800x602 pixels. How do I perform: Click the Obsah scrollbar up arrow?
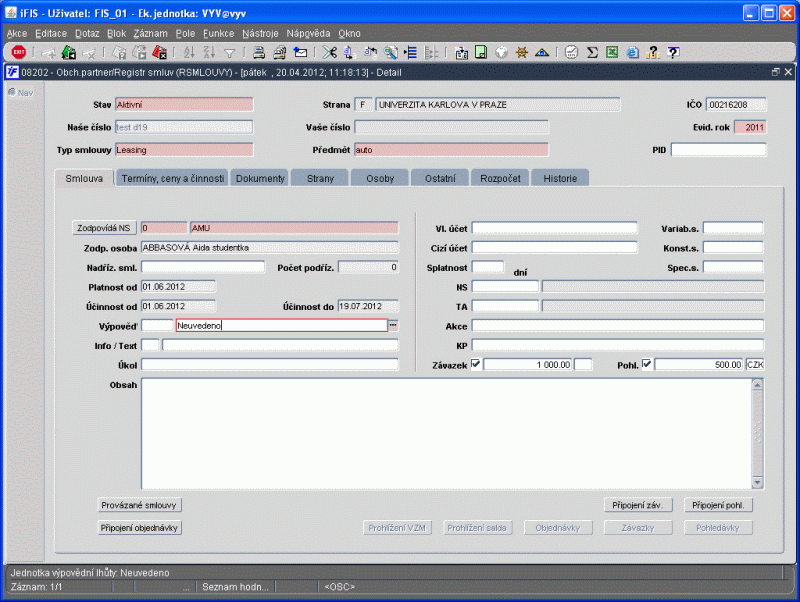(x=757, y=385)
